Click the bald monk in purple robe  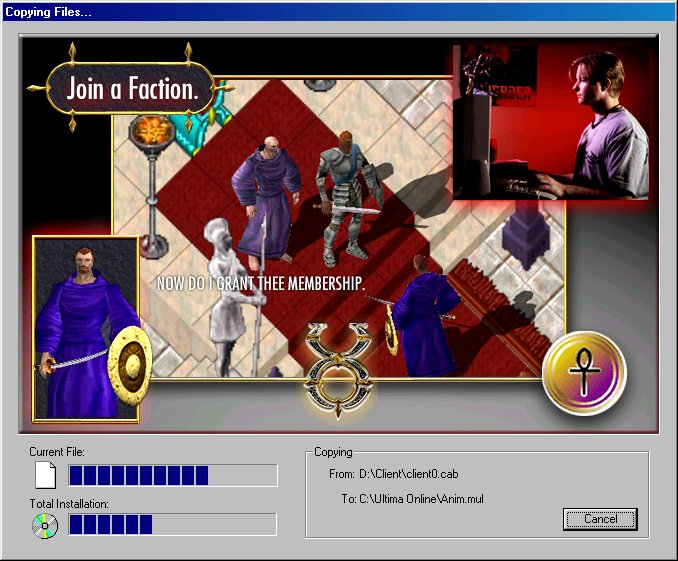click(x=267, y=202)
